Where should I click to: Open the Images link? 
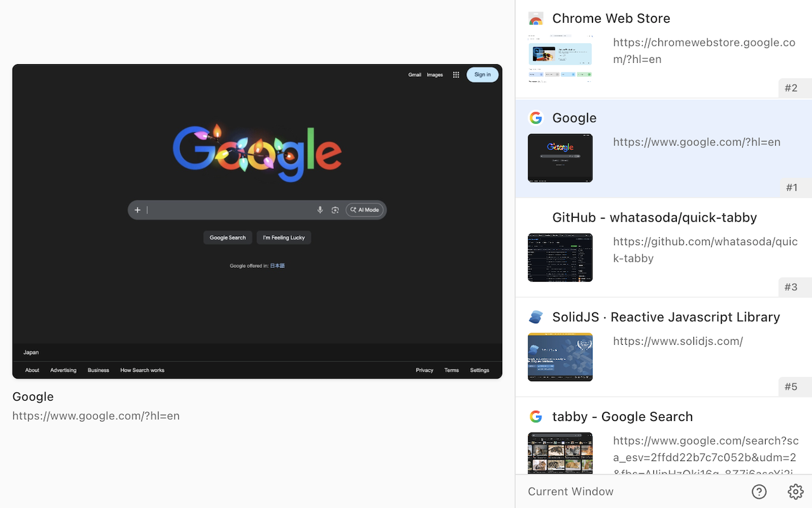point(435,74)
